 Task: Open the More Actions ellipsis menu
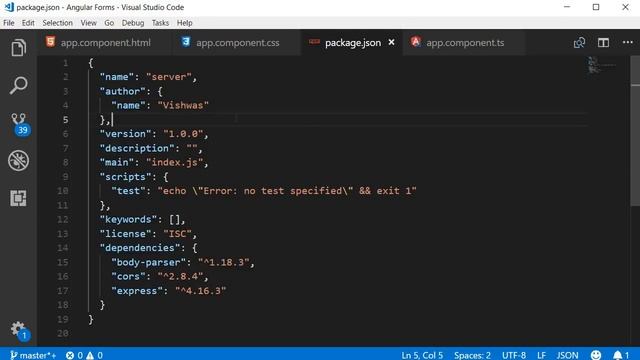[x=627, y=42]
